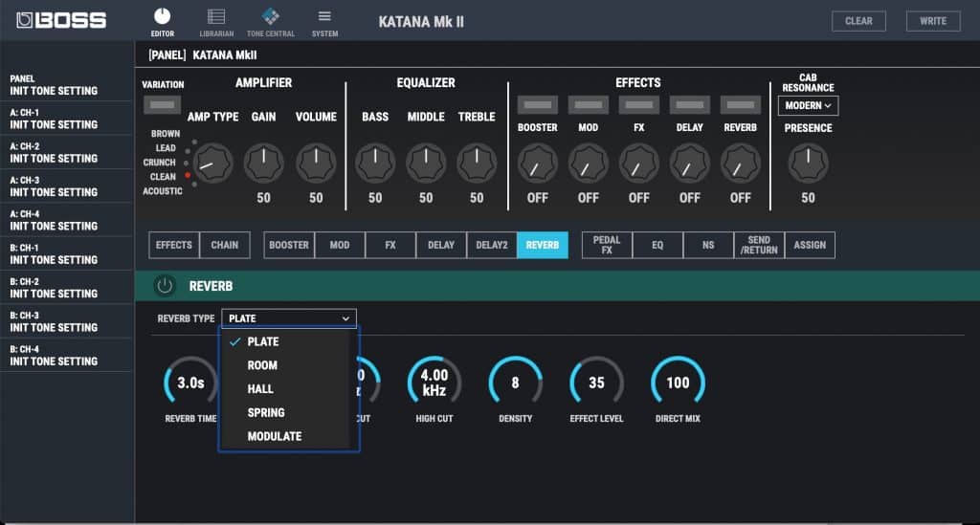Switch to the Mod tab
This screenshot has height=525, width=980.
click(340, 246)
